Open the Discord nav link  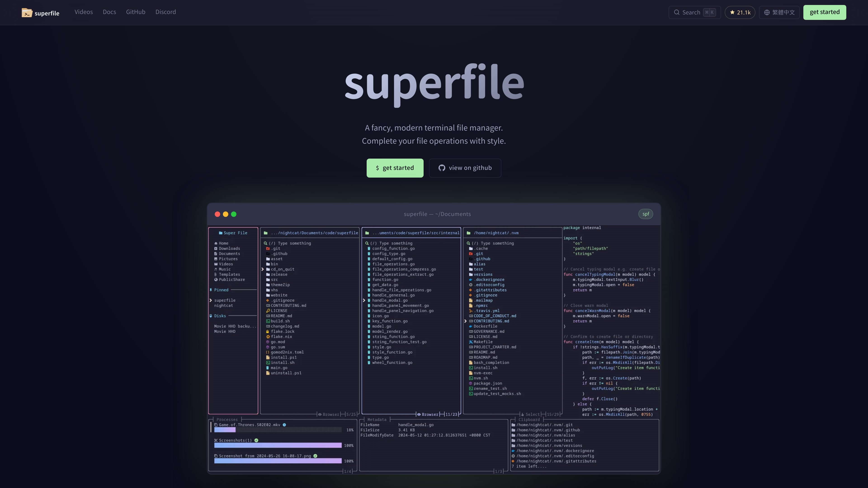(x=165, y=12)
